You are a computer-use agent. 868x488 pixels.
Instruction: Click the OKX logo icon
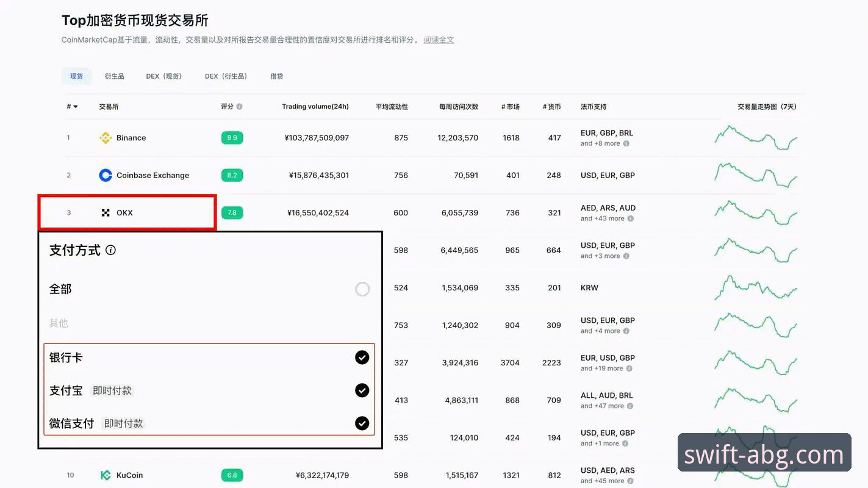click(106, 213)
